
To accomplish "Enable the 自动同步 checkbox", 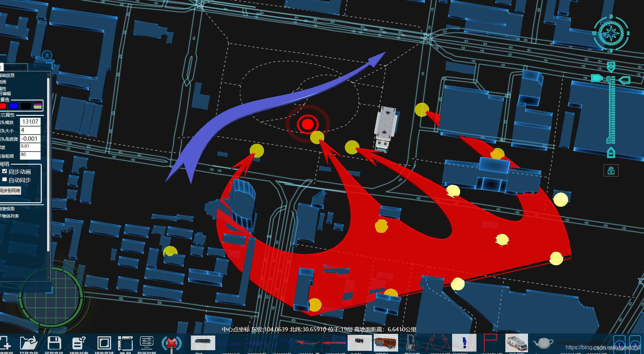I will pos(5,180).
